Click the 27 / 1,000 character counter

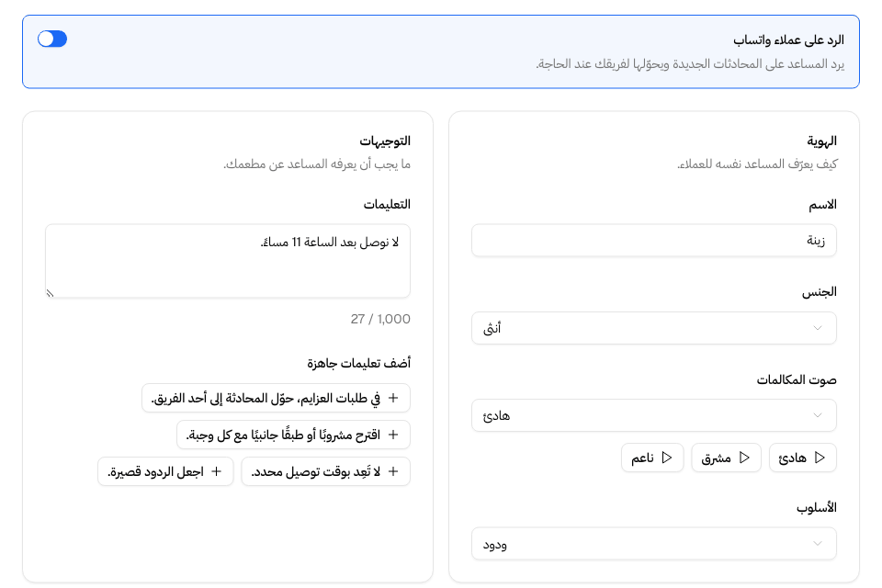point(380,319)
